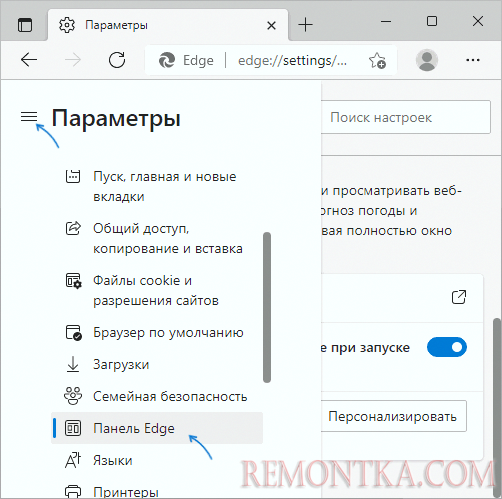Go back with the left arrow

coord(29,60)
